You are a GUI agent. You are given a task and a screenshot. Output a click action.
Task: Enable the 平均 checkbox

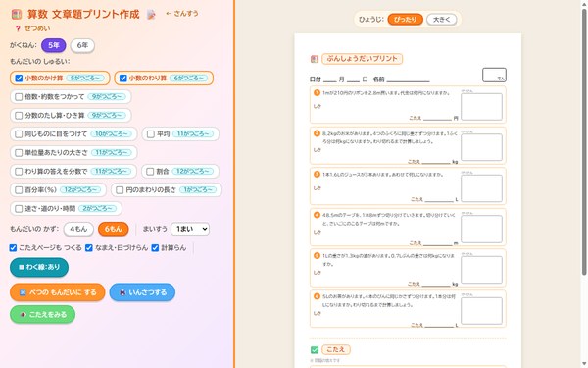pyautogui.click(x=151, y=134)
